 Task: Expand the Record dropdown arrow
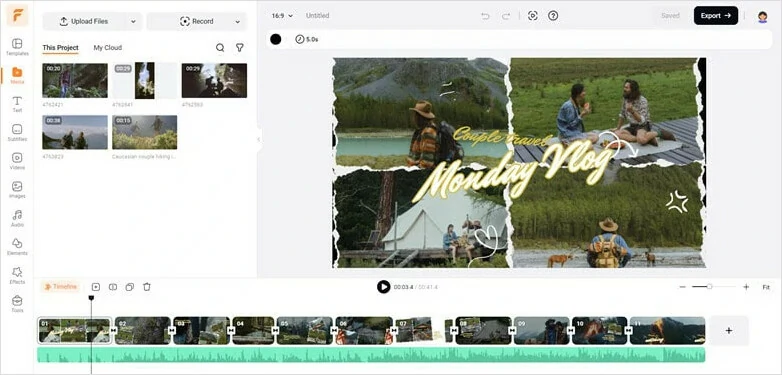tap(238, 21)
